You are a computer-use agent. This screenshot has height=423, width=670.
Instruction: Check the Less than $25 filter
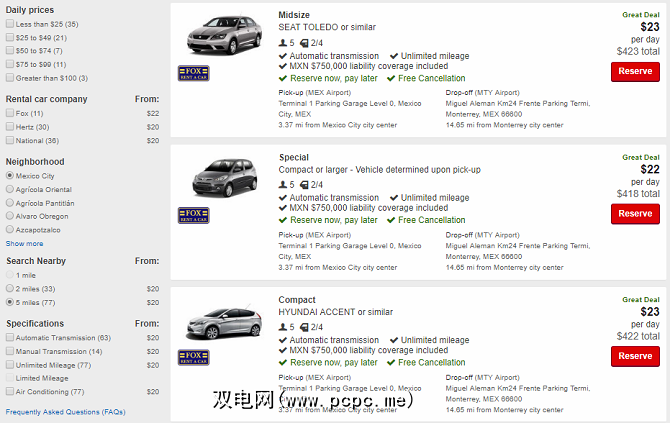click(10, 24)
